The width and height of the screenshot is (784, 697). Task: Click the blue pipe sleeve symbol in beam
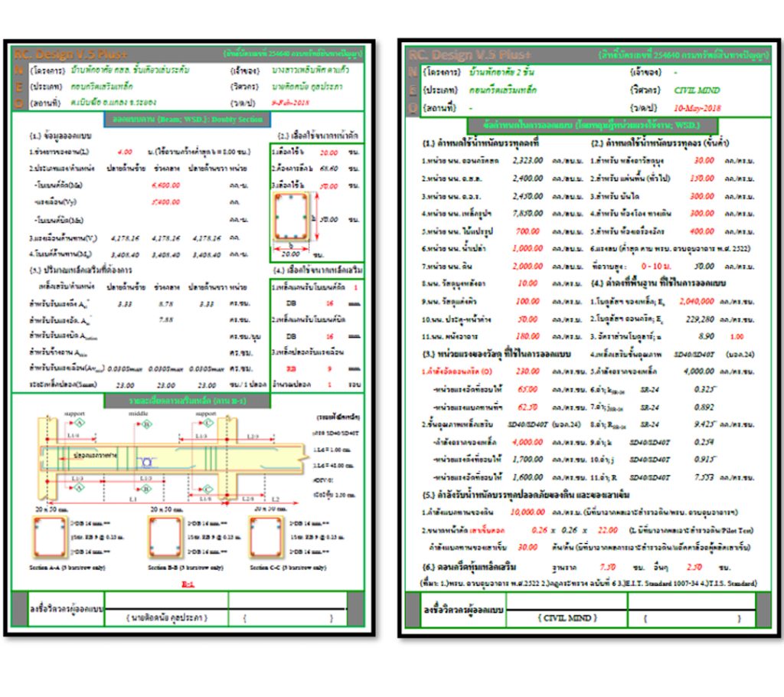[x=146, y=463]
